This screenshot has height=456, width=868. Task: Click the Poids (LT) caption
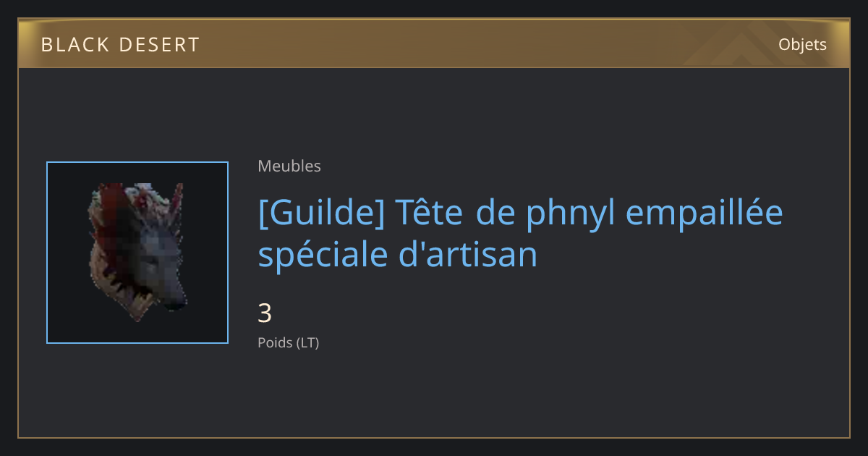pos(288,342)
